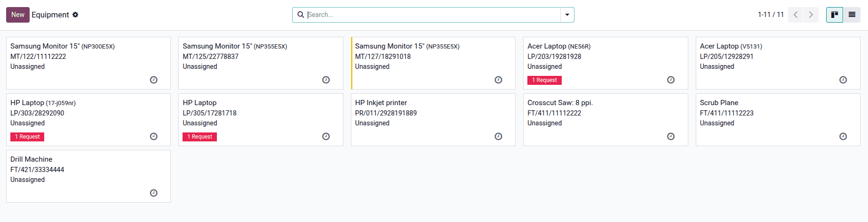Open activity clock on LP/305/17281718 card

click(326, 137)
